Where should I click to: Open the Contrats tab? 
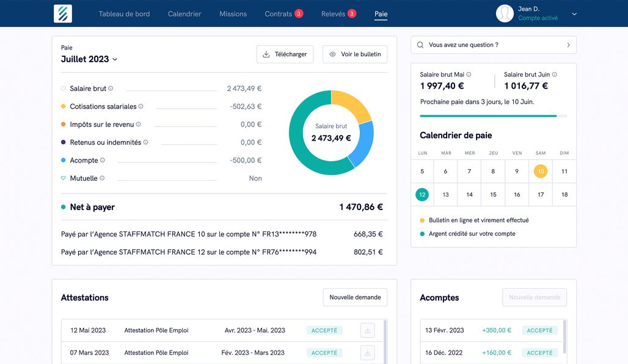pos(279,14)
